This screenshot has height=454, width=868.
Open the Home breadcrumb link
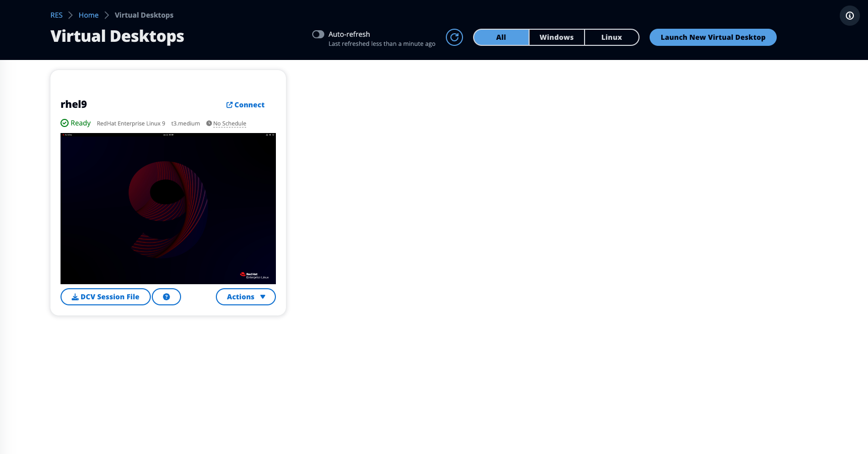(88, 15)
